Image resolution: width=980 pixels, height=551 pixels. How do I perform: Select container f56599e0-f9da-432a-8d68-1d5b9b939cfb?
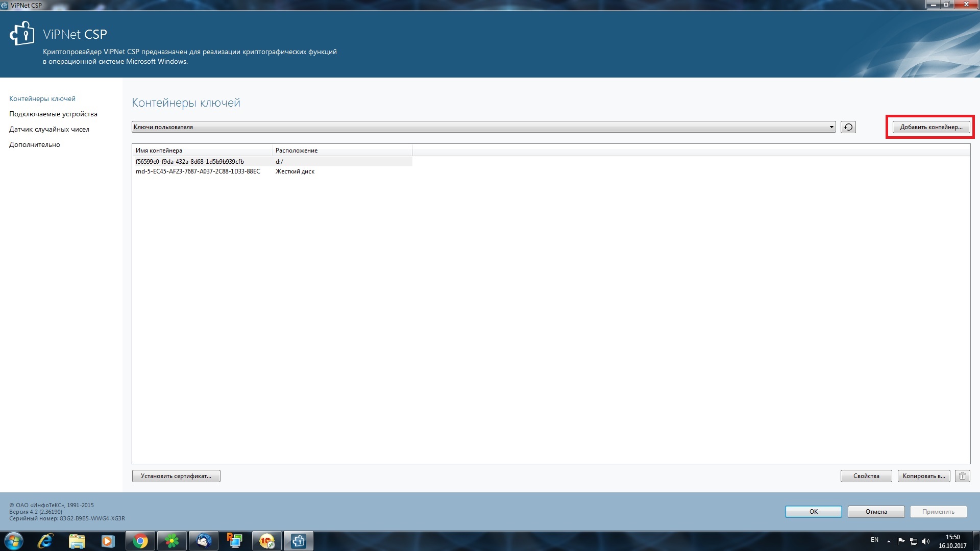pos(272,161)
